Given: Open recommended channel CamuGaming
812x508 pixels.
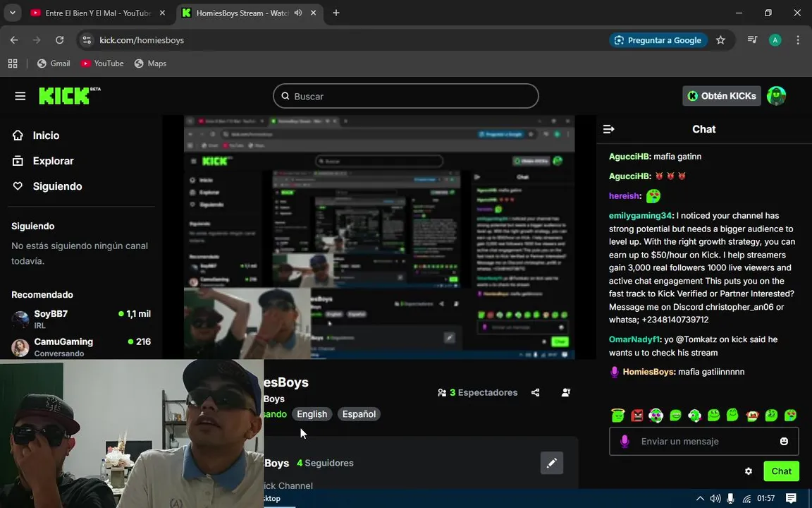Looking at the screenshot, I should coord(81,347).
